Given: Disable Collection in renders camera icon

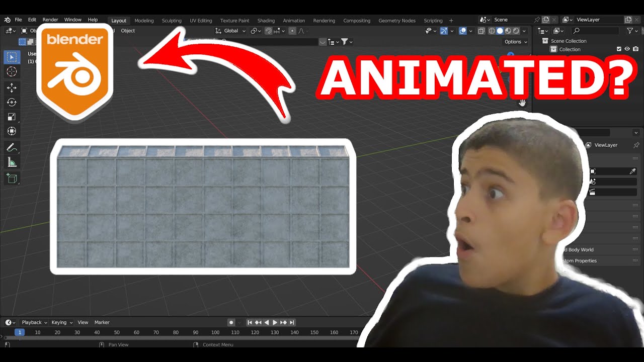Looking at the screenshot, I should (635, 49).
